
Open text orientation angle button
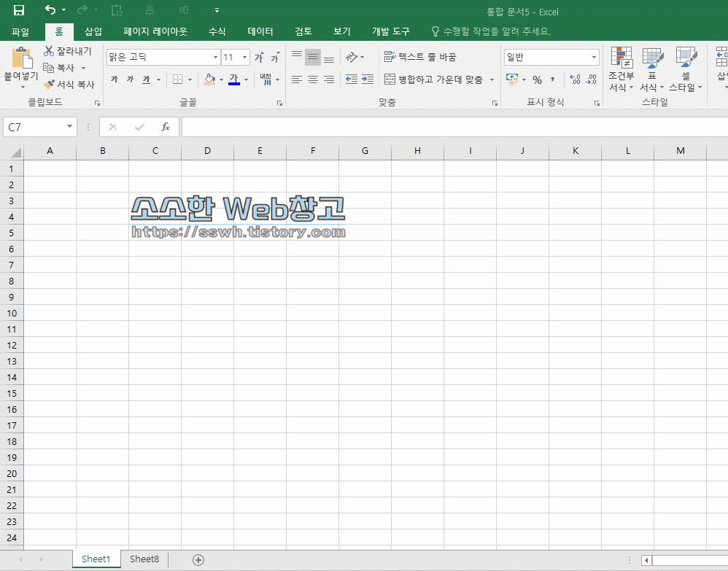click(x=352, y=57)
